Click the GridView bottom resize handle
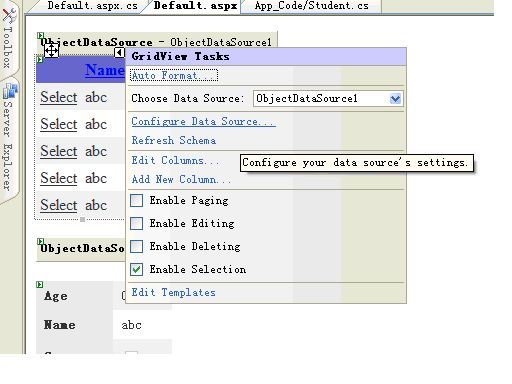512x384 pixels. (83, 219)
